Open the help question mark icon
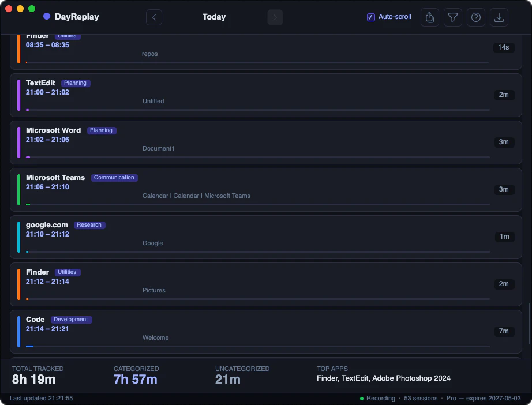Viewport: 532px width, 405px height. click(x=475, y=17)
